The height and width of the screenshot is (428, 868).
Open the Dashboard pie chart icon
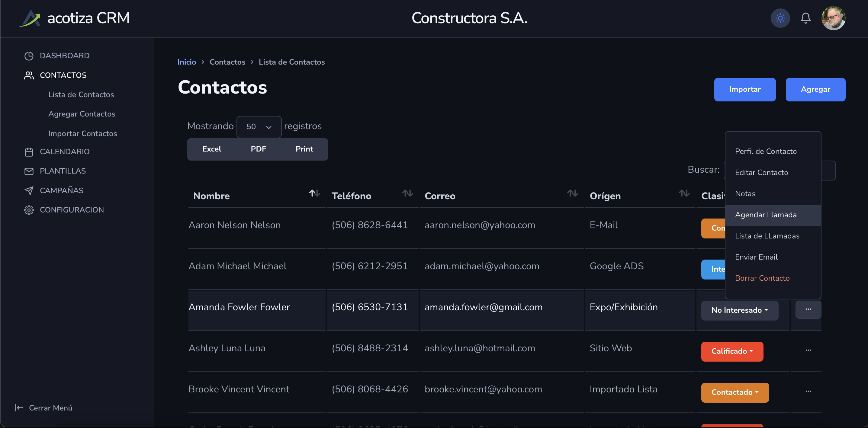(29, 56)
